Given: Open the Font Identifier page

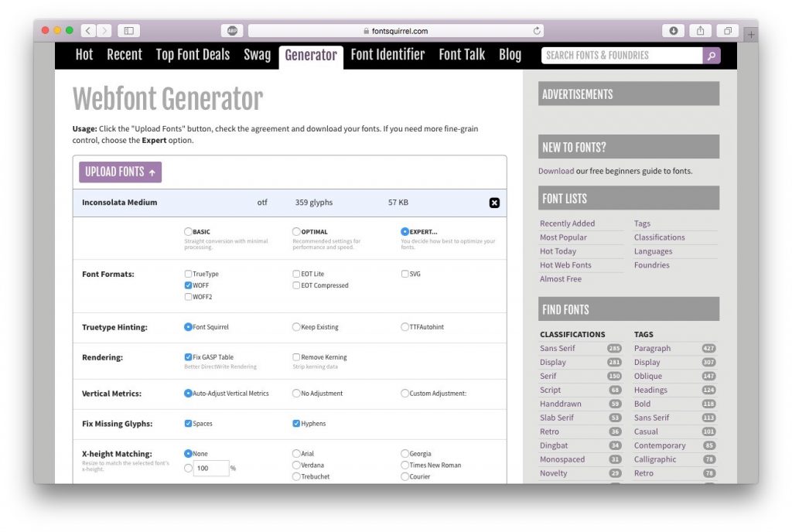Looking at the screenshot, I should point(387,54).
